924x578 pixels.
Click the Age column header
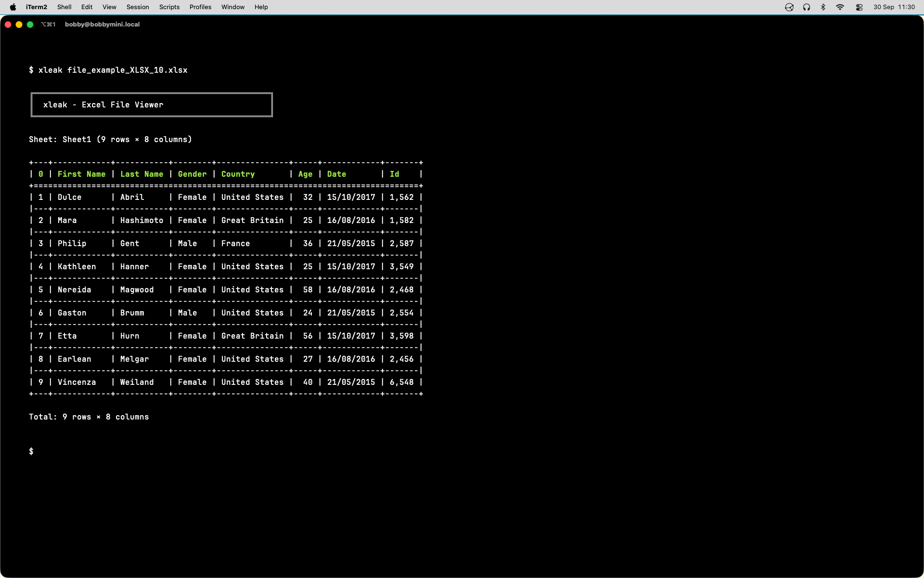(306, 174)
